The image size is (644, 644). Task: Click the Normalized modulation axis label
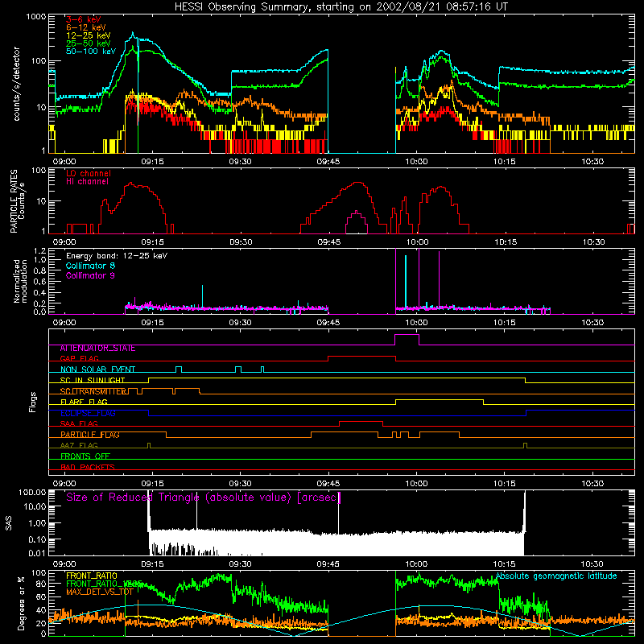(21, 281)
